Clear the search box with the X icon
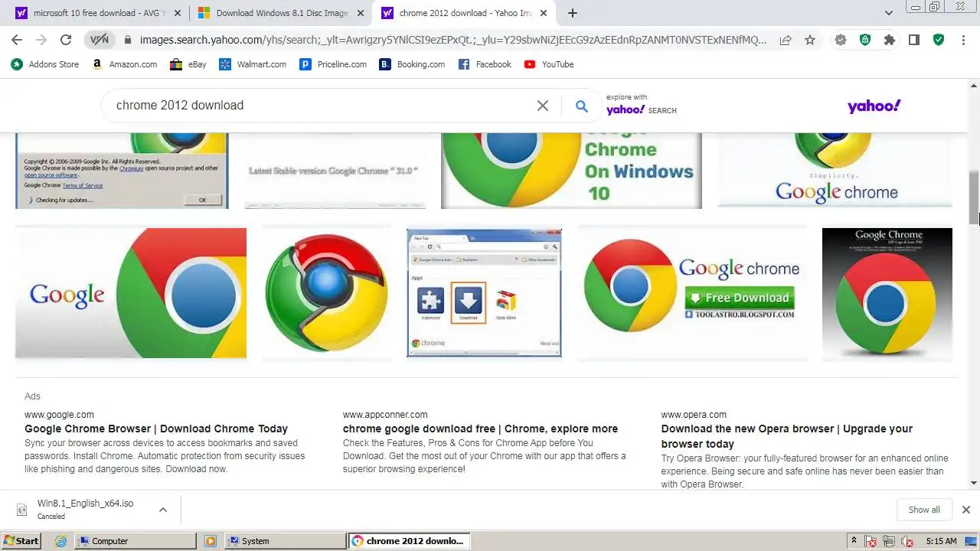Image resolution: width=980 pixels, height=551 pixels. (x=543, y=106)
